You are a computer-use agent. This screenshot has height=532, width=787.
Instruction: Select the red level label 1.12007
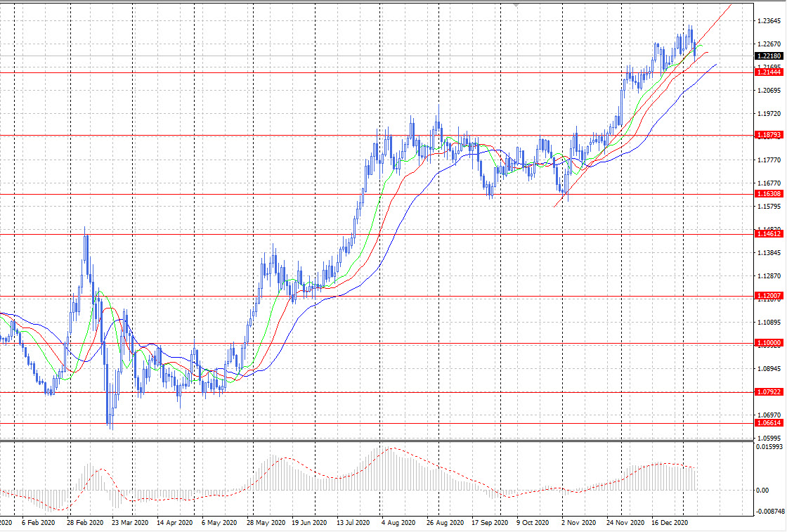[x=769, y=296]
